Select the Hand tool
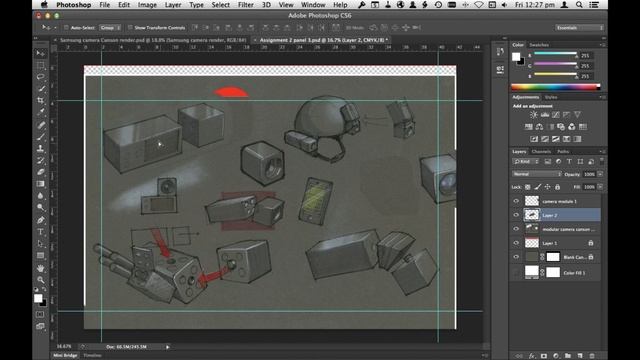640x360 pixels. point(40,268)
